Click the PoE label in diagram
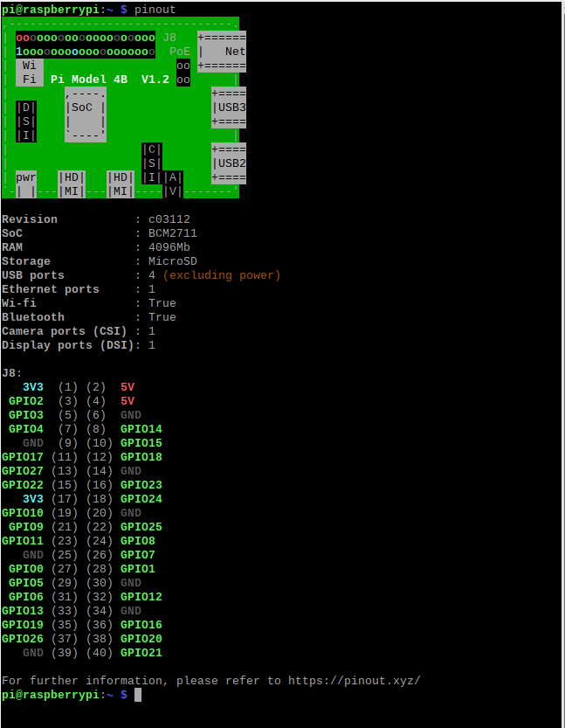This screenshot has height=728, width=565. click(x=180, y=52)
